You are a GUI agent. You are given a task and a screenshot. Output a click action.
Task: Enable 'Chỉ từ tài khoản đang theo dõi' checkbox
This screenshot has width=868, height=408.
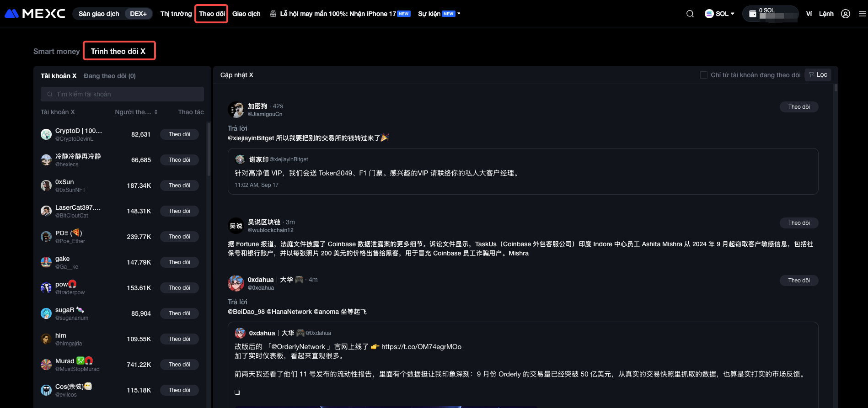704,75
